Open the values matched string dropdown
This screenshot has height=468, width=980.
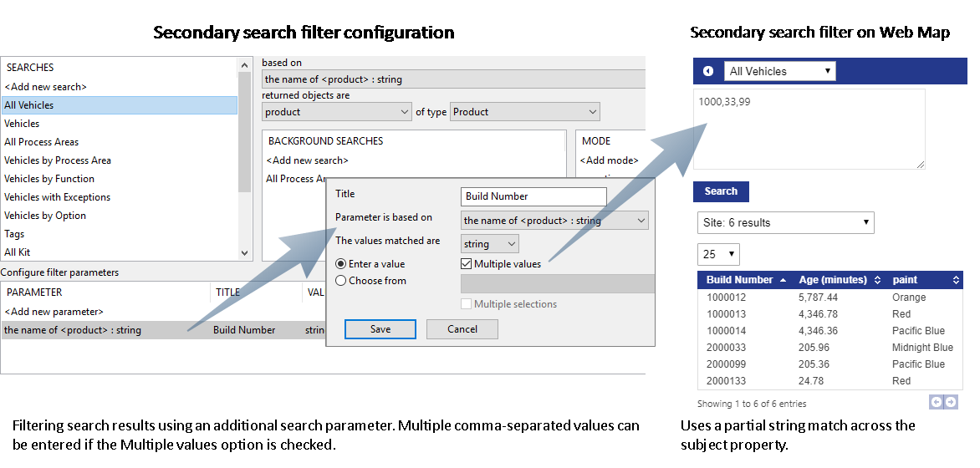pyautogui.click(x=489, y=244)
